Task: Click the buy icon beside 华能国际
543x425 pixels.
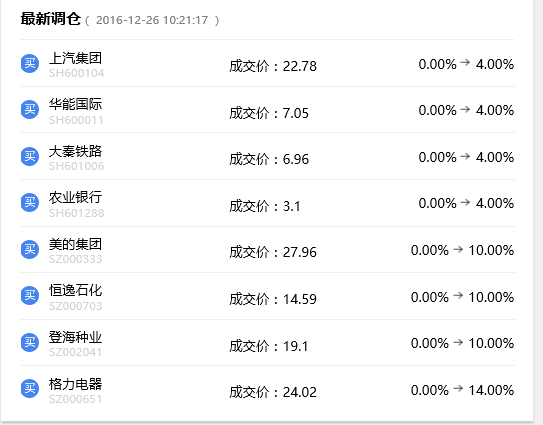Action: tap(30, 109)
